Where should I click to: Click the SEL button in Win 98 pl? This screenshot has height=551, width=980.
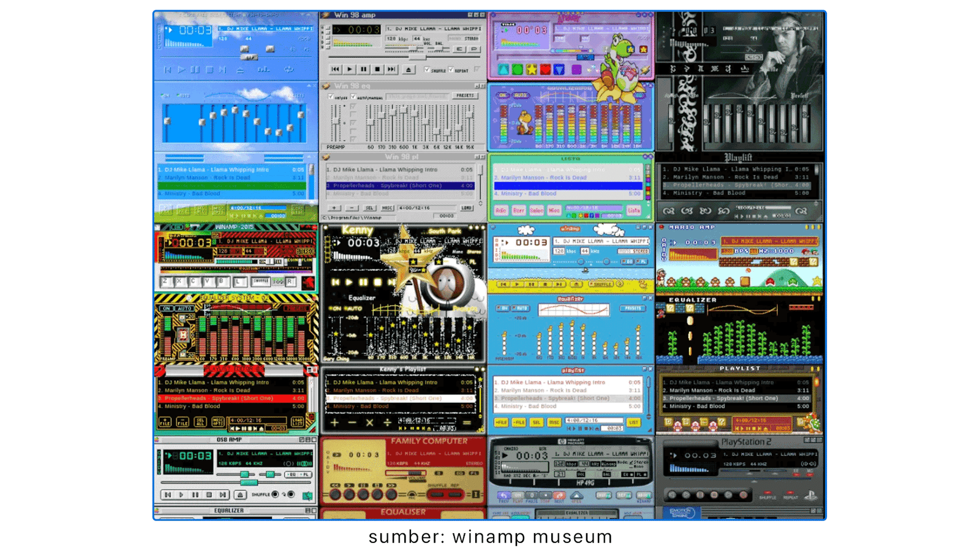pyautogui.click(x=369, y=208)
